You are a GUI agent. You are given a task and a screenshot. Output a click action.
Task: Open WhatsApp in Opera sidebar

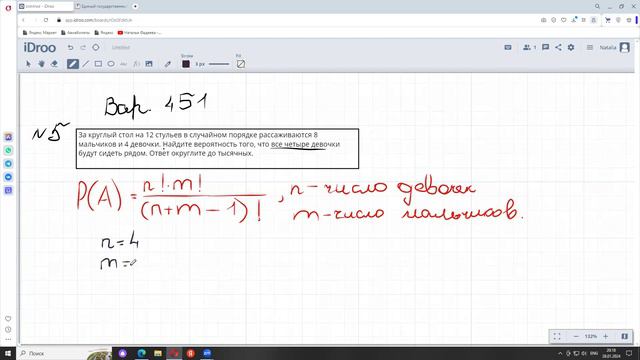click(x=8, y=150)
